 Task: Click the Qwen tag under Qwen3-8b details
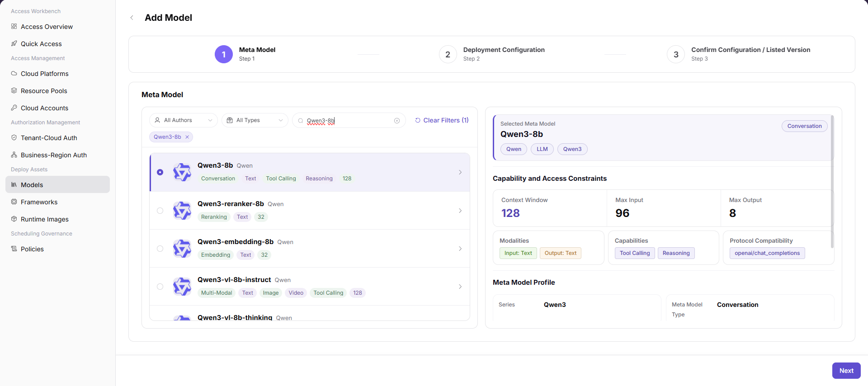514,149
